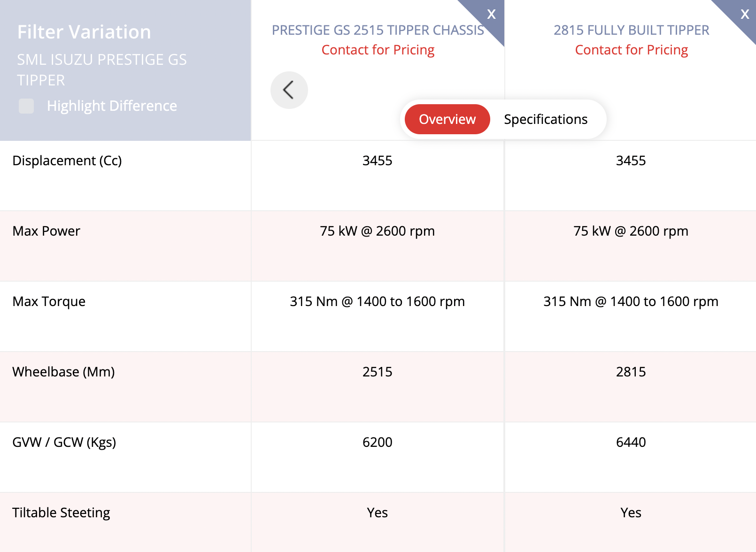Select PRESTIGE GS 2515 TIPPER CHASSIS title

(x=378, y=30)
